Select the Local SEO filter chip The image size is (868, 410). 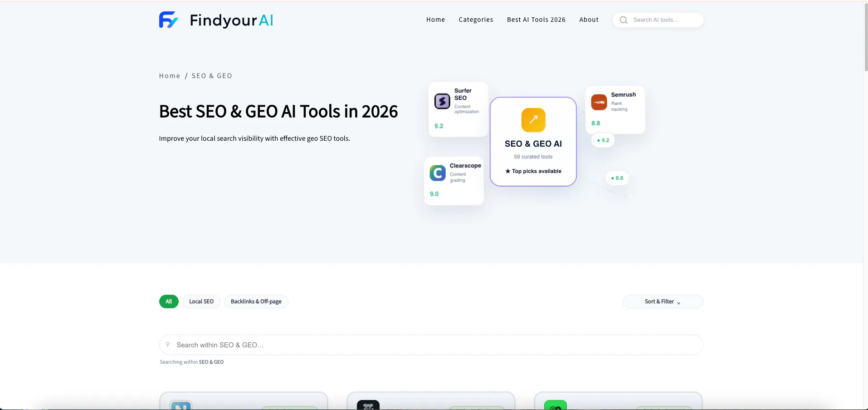pos(201,301)
